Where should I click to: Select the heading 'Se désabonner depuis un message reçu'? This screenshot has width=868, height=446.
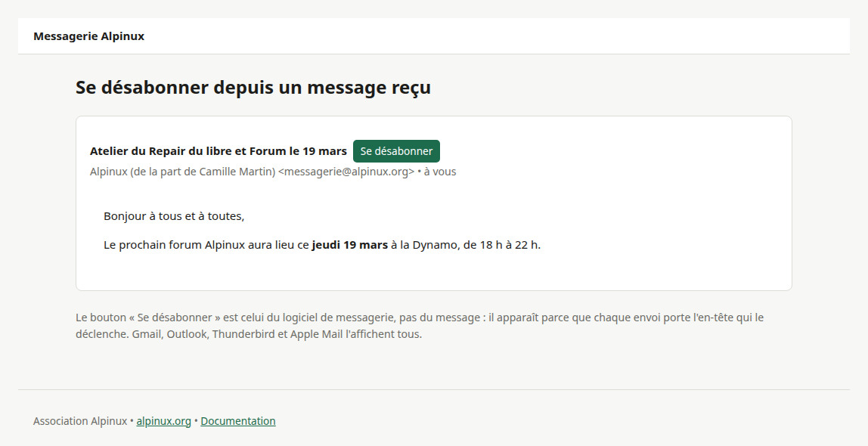253,88
